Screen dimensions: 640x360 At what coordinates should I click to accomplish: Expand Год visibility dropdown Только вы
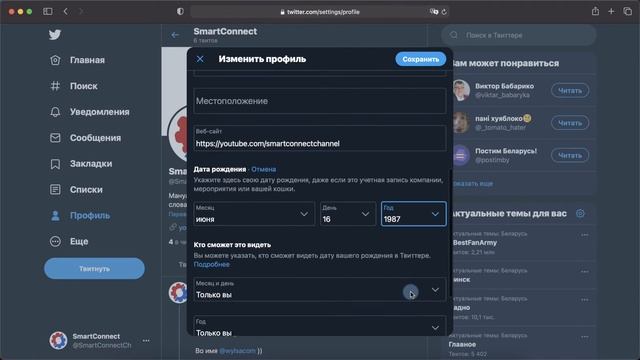[x=320, y=327]
